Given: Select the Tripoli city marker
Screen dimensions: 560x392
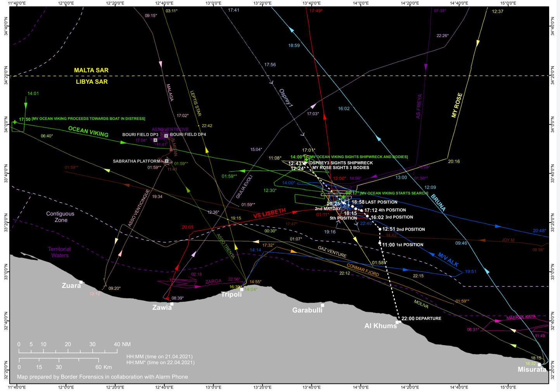Looking at the screenshot, I should [242, 290].
